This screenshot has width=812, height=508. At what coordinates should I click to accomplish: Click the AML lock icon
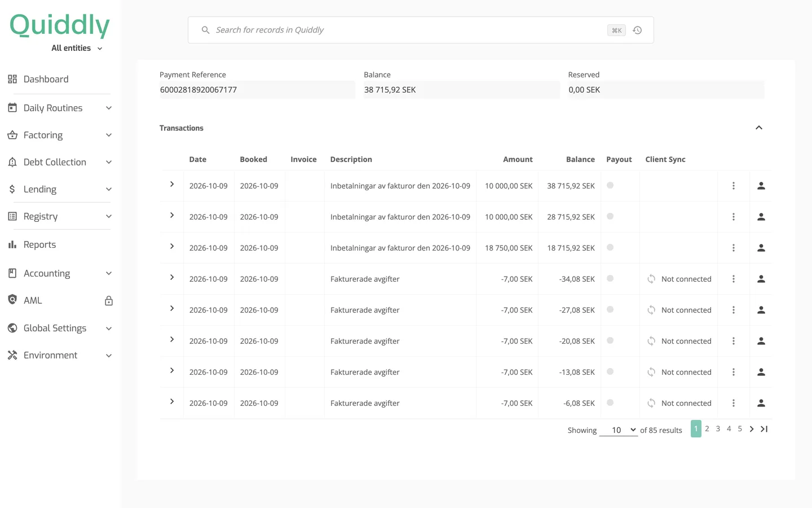pos(109,301)
